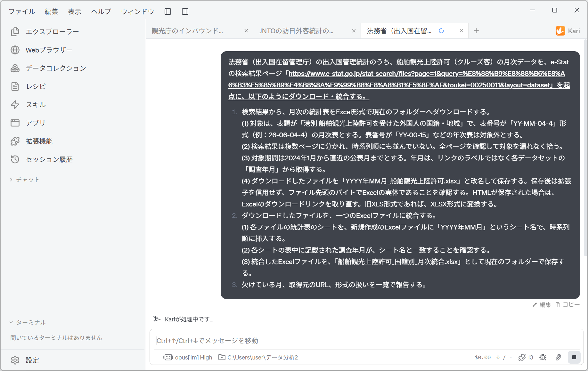This screenshot has height=371, width=588.
Task: Click the Kariが処理中です status text
Action: [x=189, y=319]
